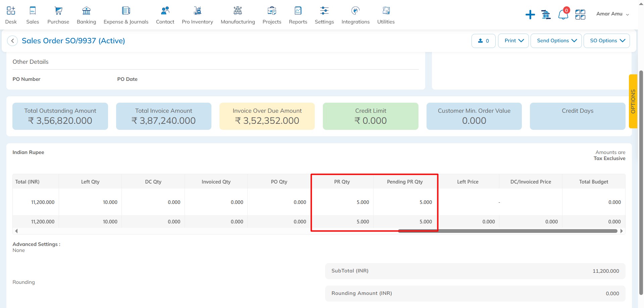Image resolution: width=644 pixels, height=308 pixels.
Task: Click the right scroll arrow of table
Action: 622,231
